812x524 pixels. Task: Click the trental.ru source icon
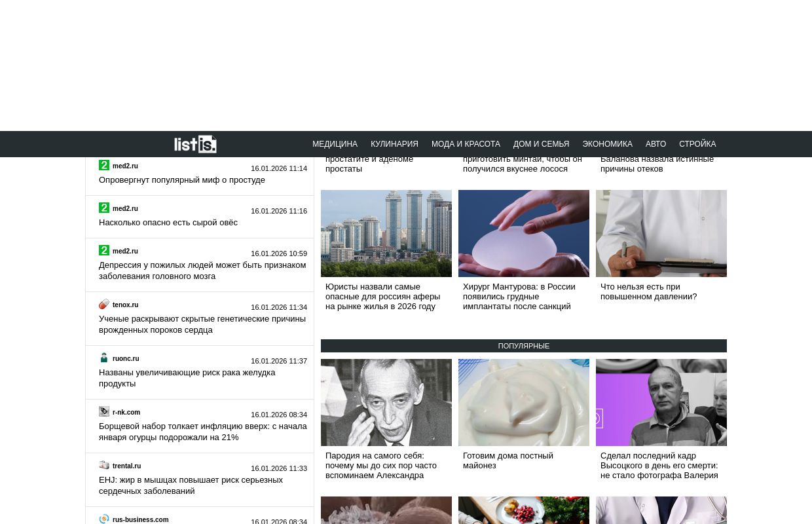click(x=104, y=465)
